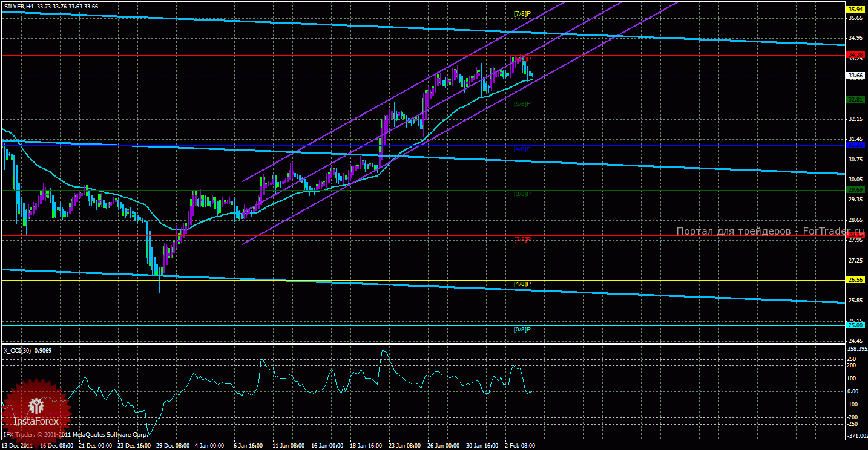The image size is (868, 450).
Task: Click the 21 Dec 00:00 time label
Action: pyautogui.click(x=94, y=446)
